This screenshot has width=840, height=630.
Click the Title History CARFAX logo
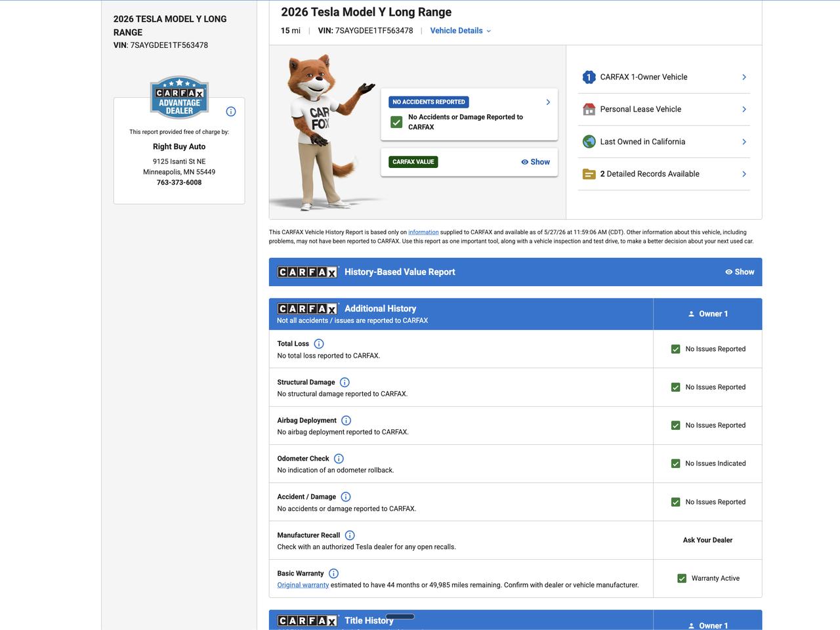tap(307, 621)
